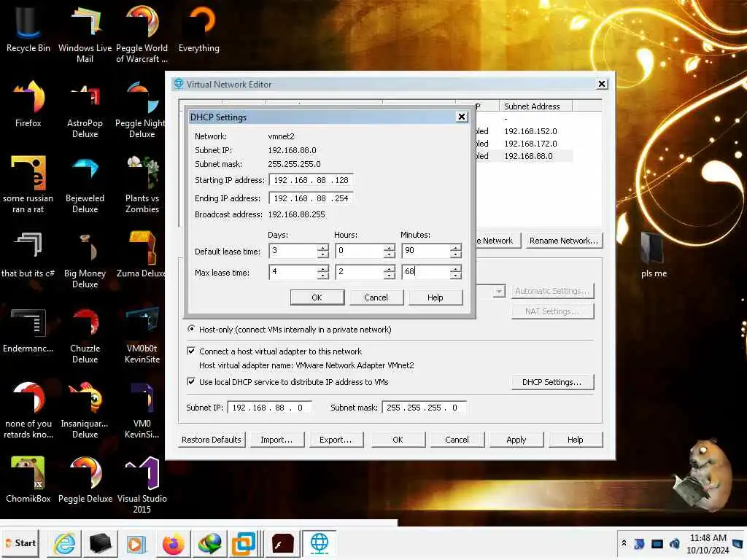This screenshot has width=747, height=560.
Task: Open DHCP Settings button in Network Editor
Action: coord(552,382)
